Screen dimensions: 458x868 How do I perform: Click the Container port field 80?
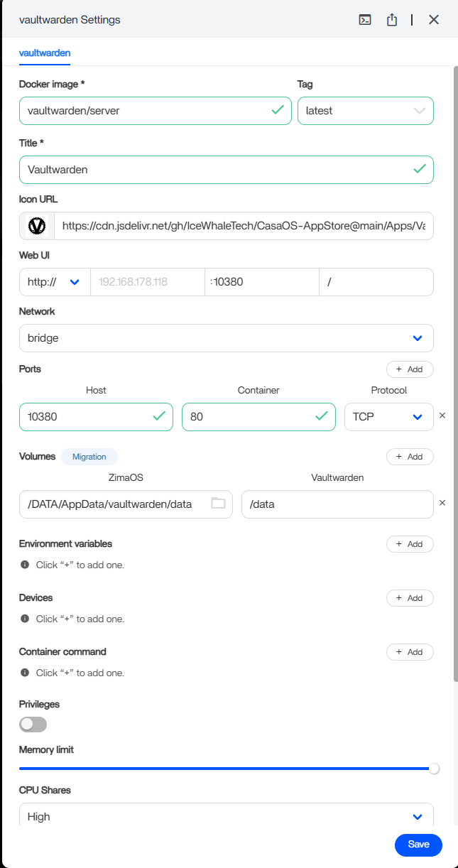[258, 417]
